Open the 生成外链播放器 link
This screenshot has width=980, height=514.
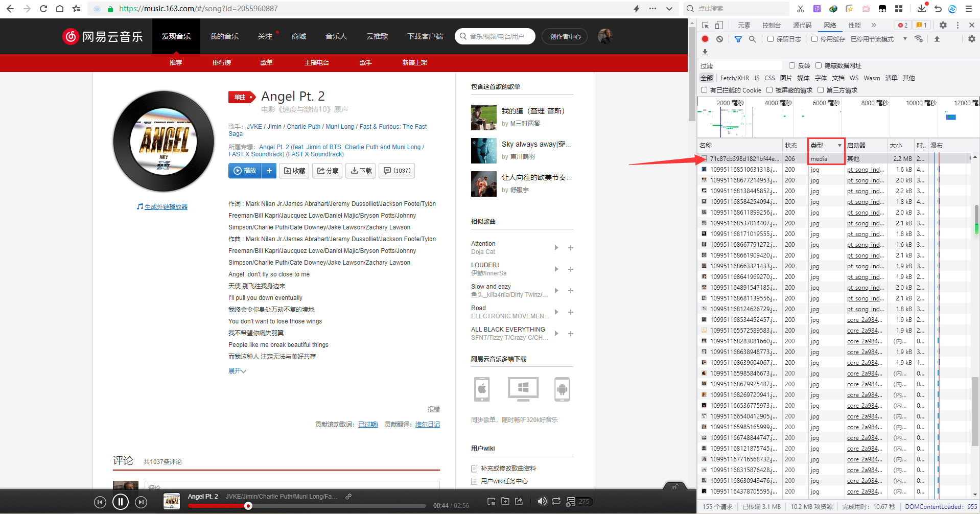coord(166,206)
